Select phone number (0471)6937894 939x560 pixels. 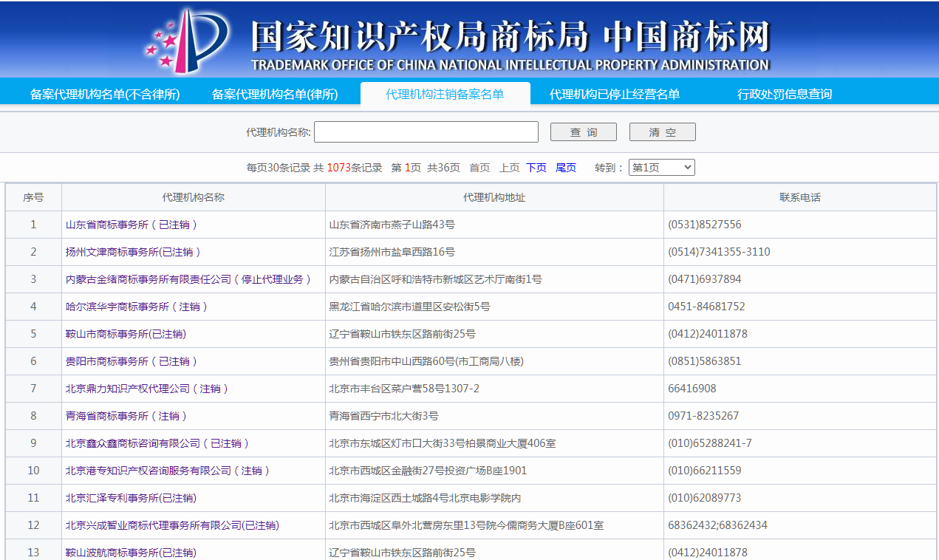coord(704,279)
